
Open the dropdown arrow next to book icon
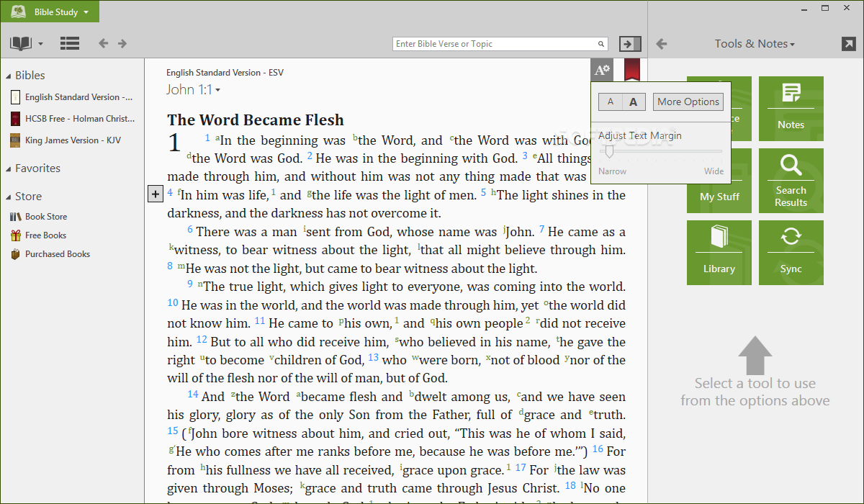(40, 44)
